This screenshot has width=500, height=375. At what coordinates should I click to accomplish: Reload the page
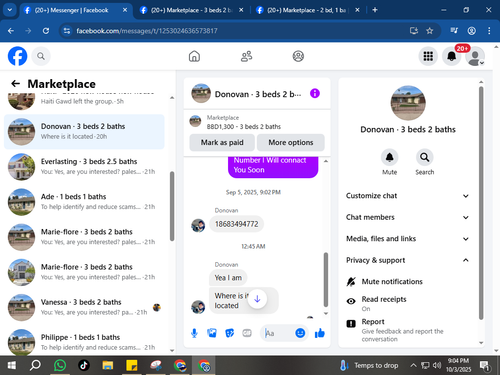tap(46, 31)
